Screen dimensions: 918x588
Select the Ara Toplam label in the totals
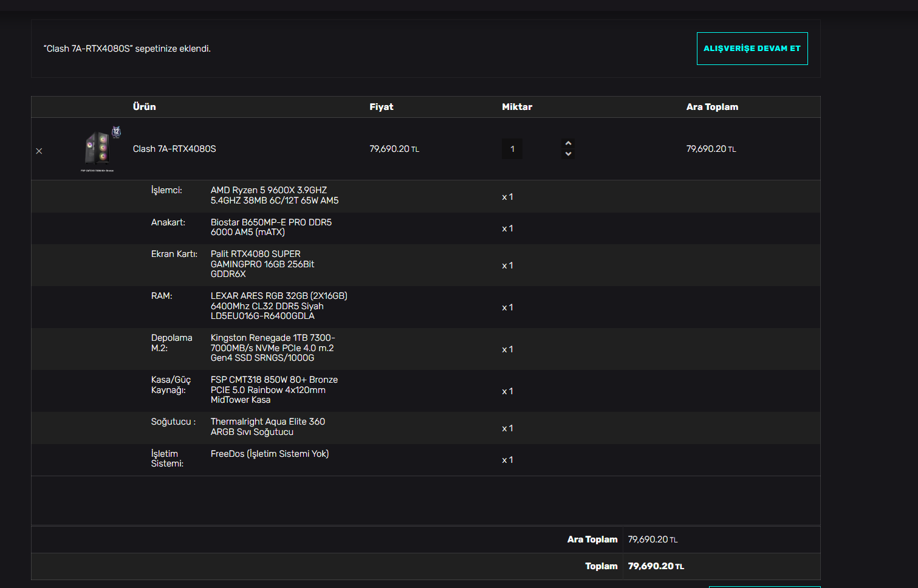(592, 539)
